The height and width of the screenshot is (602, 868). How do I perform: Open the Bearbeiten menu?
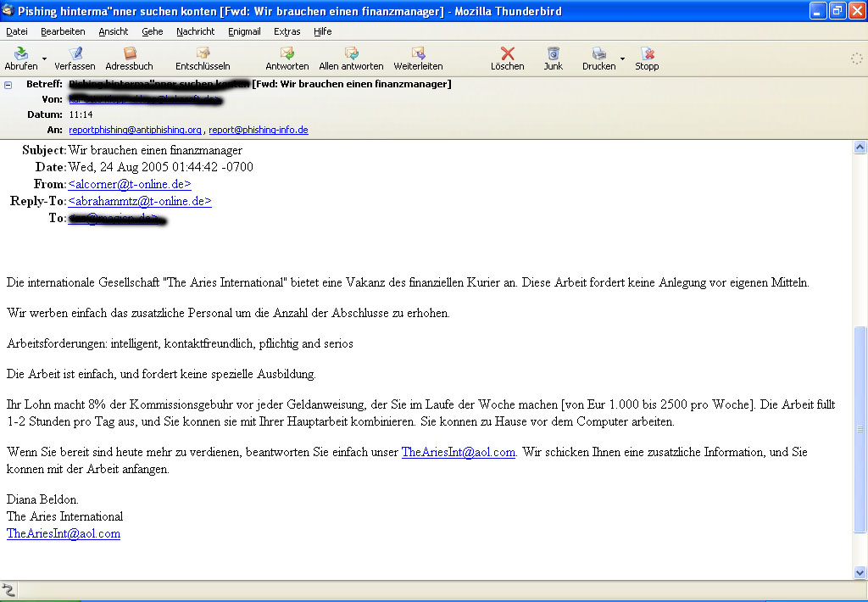(63, 31)
